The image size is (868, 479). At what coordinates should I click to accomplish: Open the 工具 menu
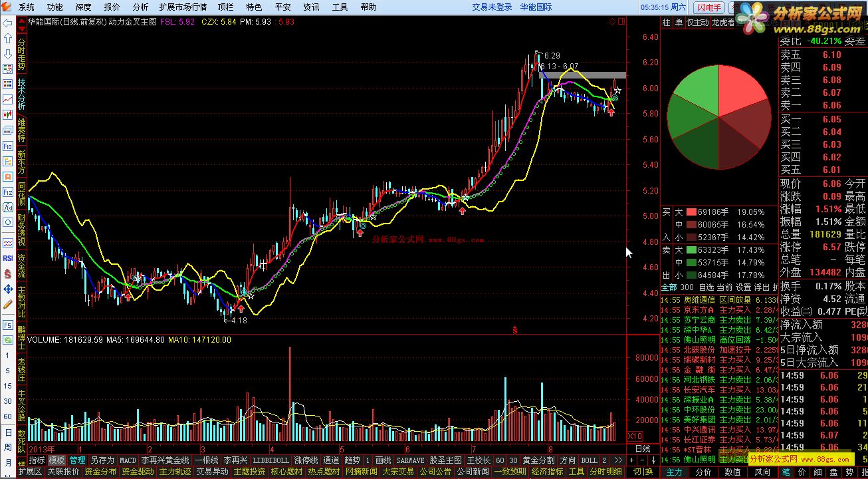point(340,7)
